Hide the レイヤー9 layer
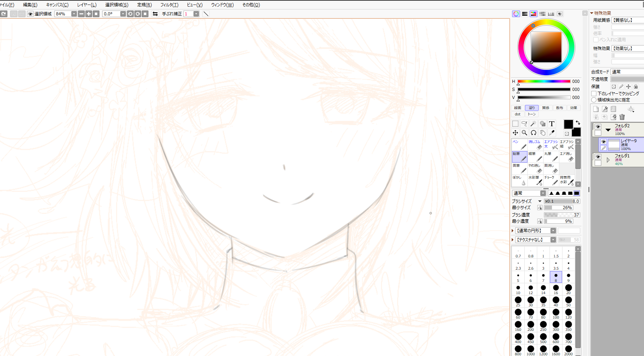The width and height of the screenshot is (644, 356). click(603, 142)
